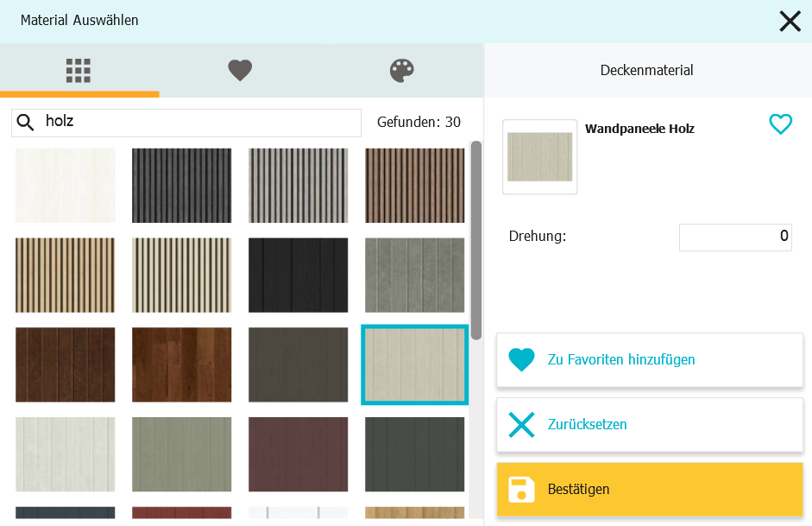Screen dimensions: 812x526
Task: Close the Material Auswählen dialog
Action: click(x=790, y=22)
